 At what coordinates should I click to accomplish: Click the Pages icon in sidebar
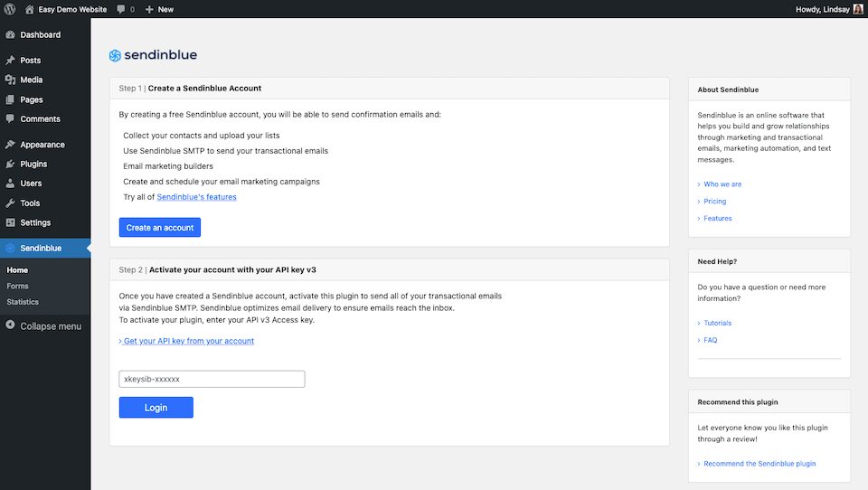click(x=10, y=99)
